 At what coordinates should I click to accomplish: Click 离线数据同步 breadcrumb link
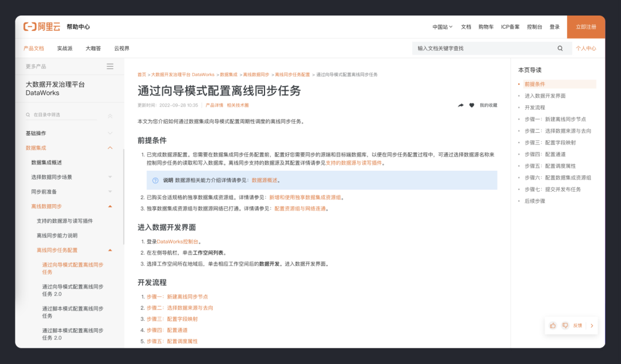256,74
